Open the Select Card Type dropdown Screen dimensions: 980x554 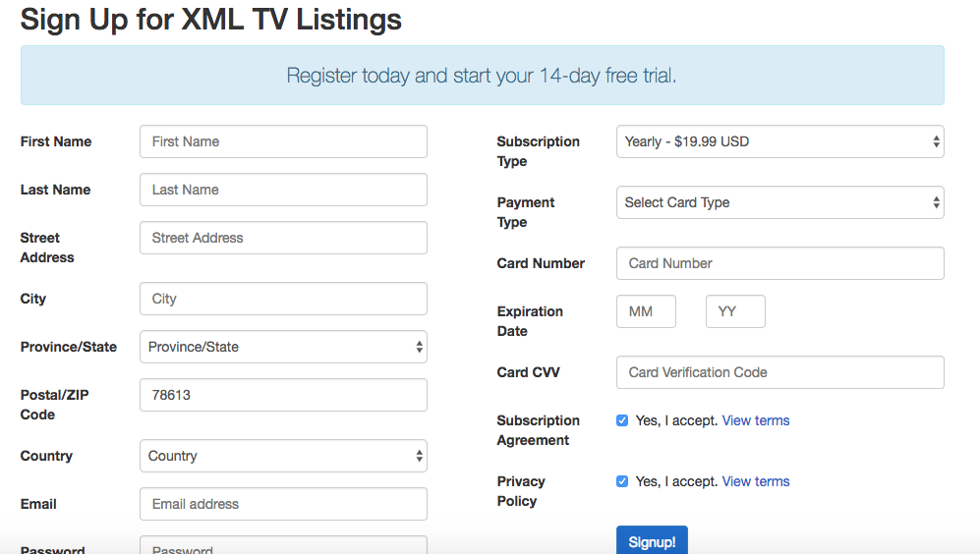[x=779, y=202]
